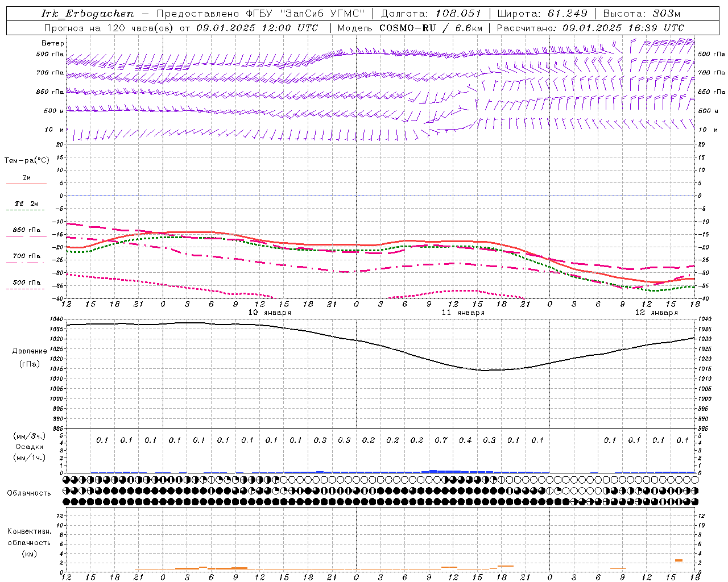Image resolution: width=728 pixels, height=582 pixels.
Task: Click the 'Конвективн.' convective cloud label
Action: (29, 531)
